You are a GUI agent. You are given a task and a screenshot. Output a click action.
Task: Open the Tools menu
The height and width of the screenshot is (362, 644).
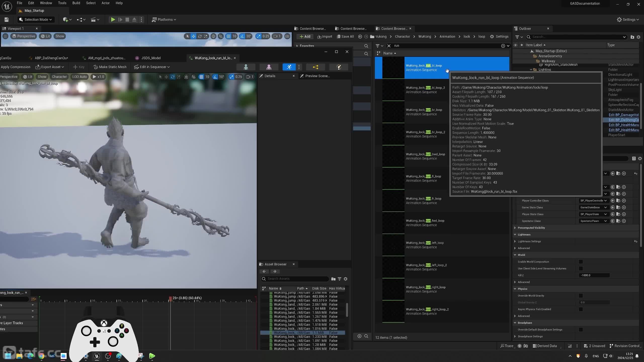62,3
